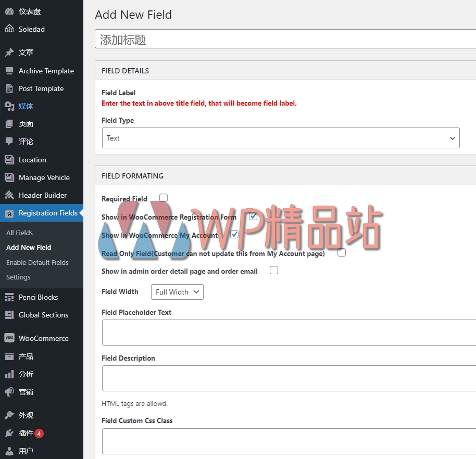Open the Field Type dropdown
This screenshot has height=459, width=476.
tap(281, 138)
